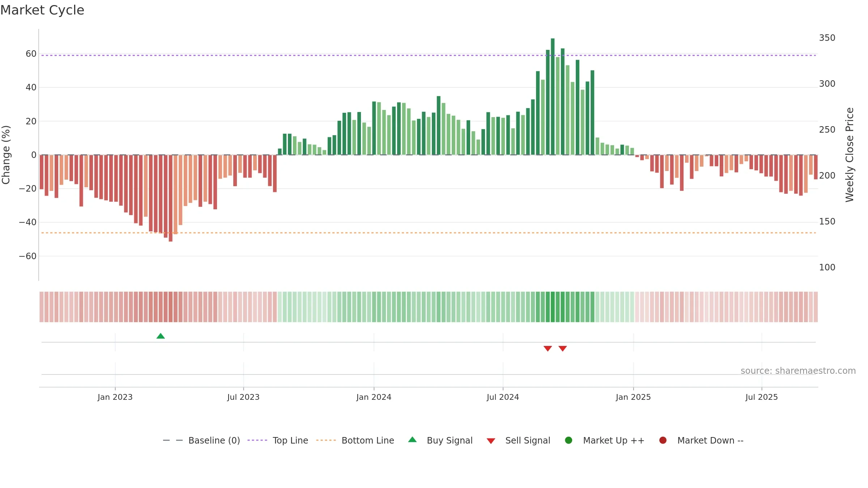This screenshot has width=868, height=488.
Task: Click the source: sharemaestro.com text
Action: point(798,371)
